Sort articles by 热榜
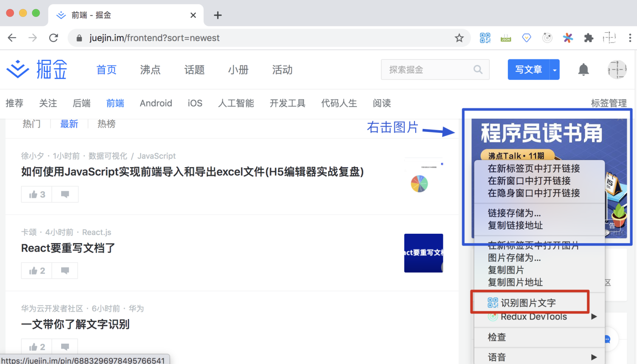This screenshot has height=364, width=637. pos(106,124)
